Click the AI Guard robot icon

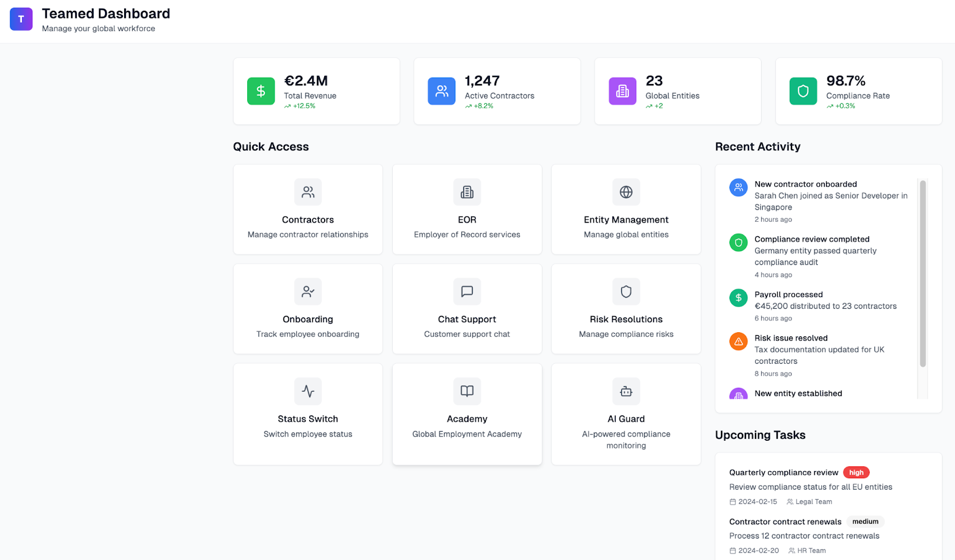(626, 391)
